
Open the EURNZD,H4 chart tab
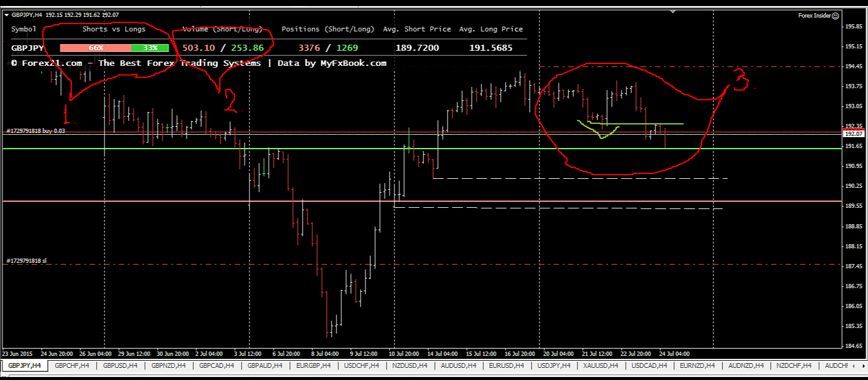698,366
